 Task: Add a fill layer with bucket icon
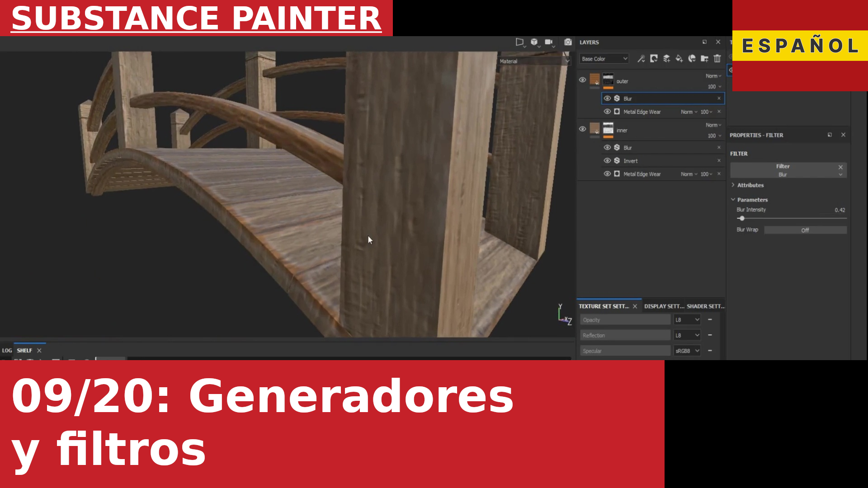(679, 58)
